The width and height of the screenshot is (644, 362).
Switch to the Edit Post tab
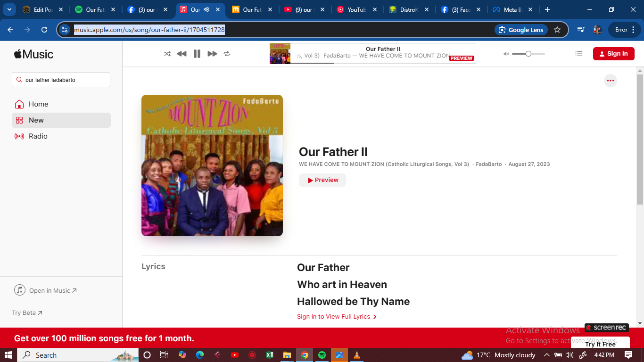(x=43, y=9)
